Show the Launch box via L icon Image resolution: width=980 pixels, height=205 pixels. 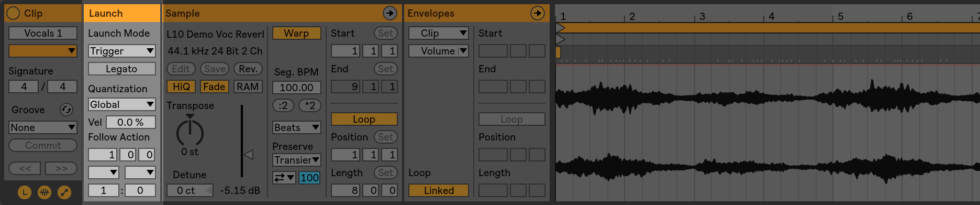25,193
